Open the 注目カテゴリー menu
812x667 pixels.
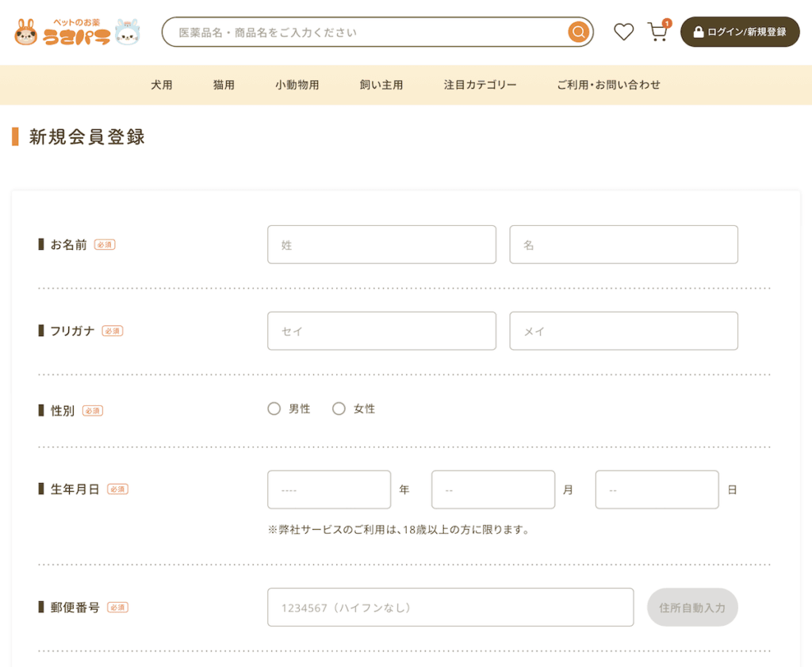coord(480,84)
